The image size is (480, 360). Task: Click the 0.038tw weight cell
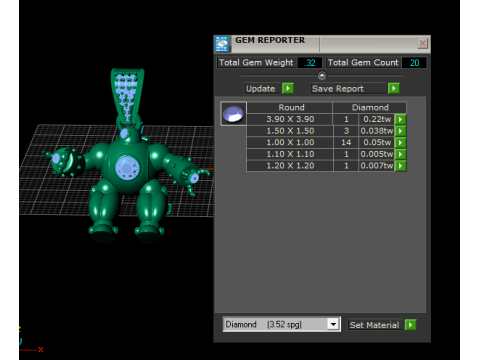377,131
